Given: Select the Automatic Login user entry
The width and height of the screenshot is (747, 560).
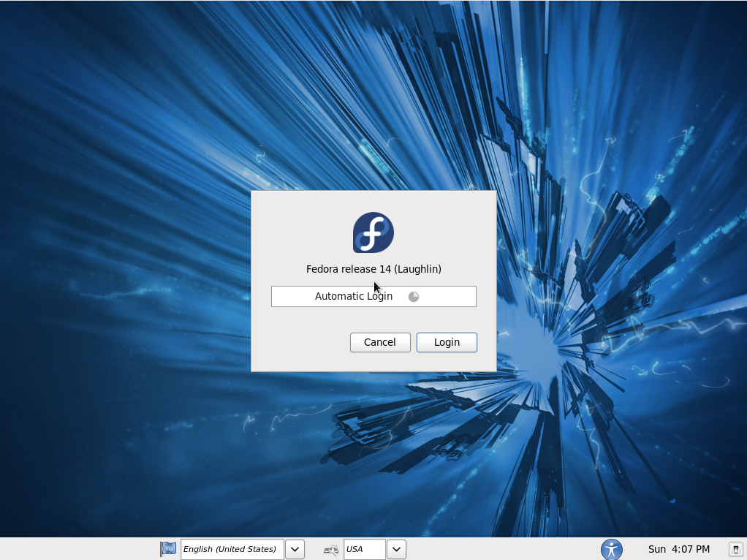Looking at the screenshot, I should point(373,296).
